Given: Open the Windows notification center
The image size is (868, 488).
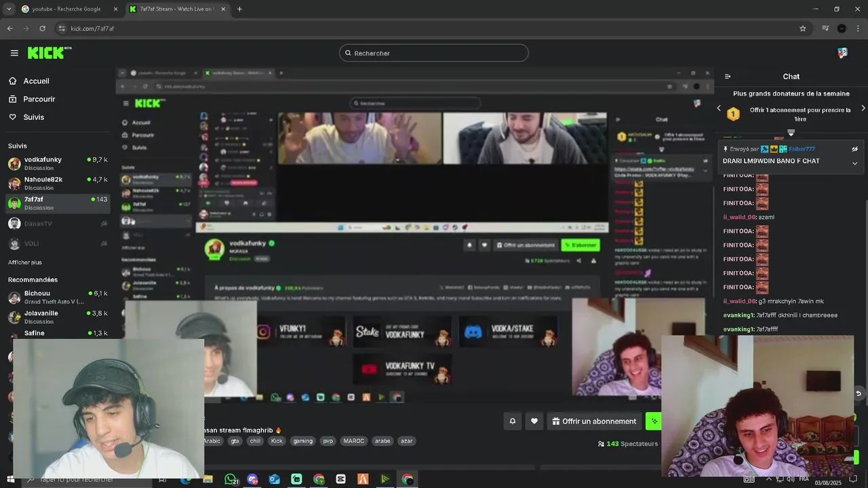Looking at the screenshot, I should click(854, 479).
